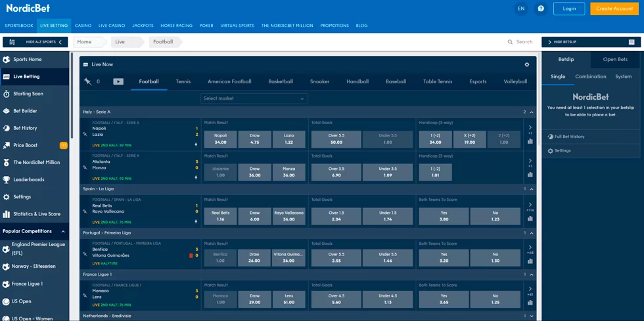Viewport: 644px width, 321px height.
Task: Open the live streaming video icon
Action: [x=118, y=81]
